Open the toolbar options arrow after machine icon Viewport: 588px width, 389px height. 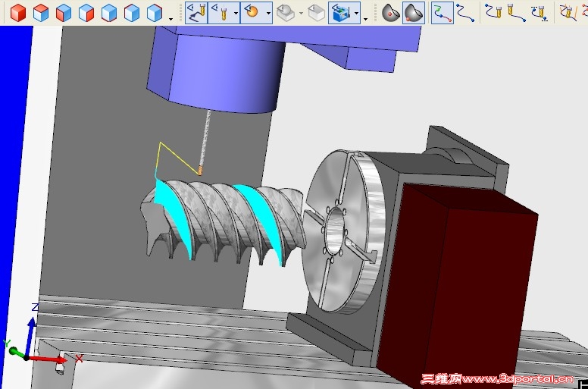(366, 19)
